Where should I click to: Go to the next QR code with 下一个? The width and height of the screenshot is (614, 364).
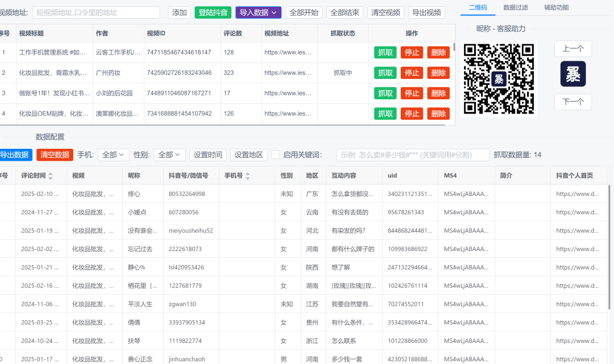(x=572, y=102)
